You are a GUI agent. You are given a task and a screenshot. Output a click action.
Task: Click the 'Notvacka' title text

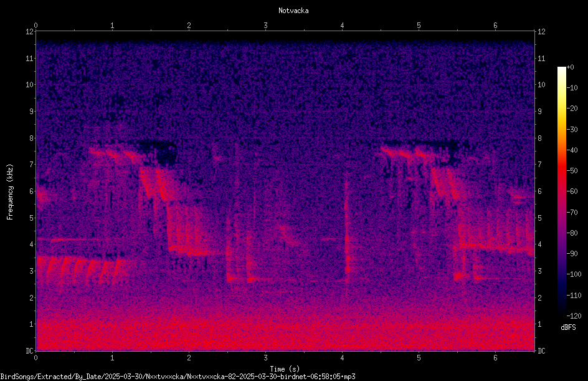(293, 11)
